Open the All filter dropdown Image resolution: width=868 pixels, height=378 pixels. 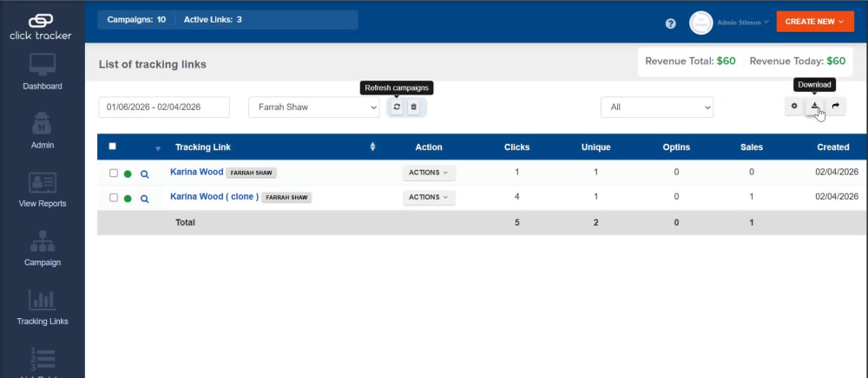click(x=657, y=108)
